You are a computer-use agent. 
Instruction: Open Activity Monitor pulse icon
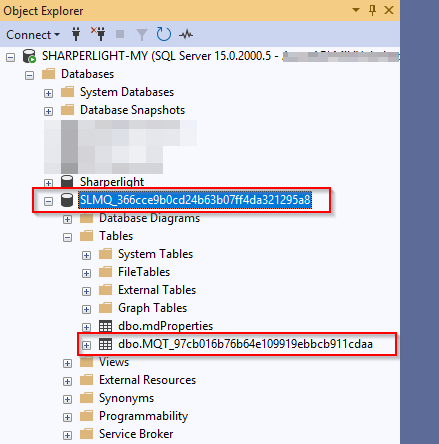click(x=186, y=34)
